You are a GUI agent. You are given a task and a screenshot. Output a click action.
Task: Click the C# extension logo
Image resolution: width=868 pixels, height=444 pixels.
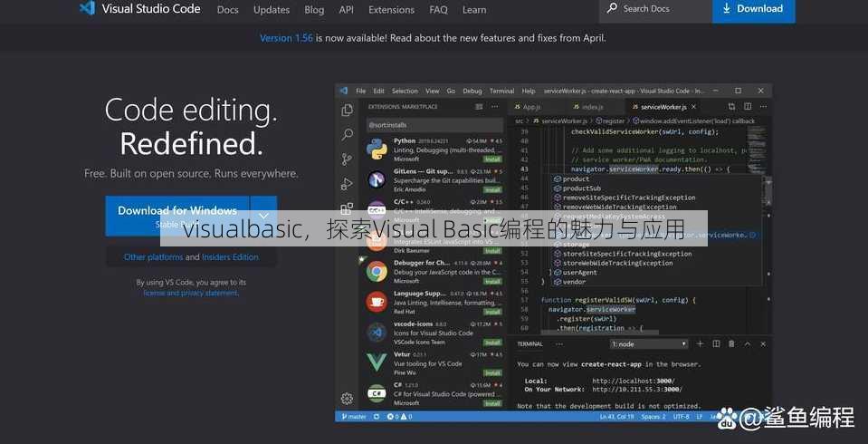(377, 393)
